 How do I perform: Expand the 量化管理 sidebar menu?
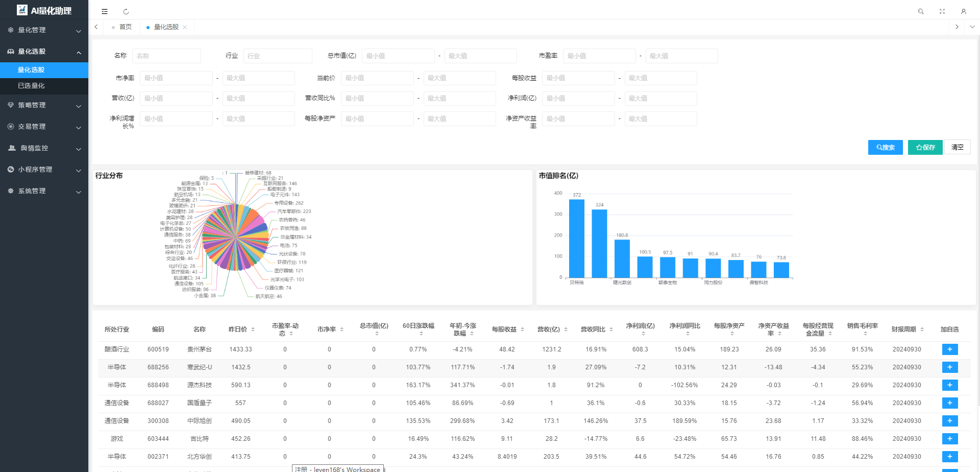[x=44, y=30]
